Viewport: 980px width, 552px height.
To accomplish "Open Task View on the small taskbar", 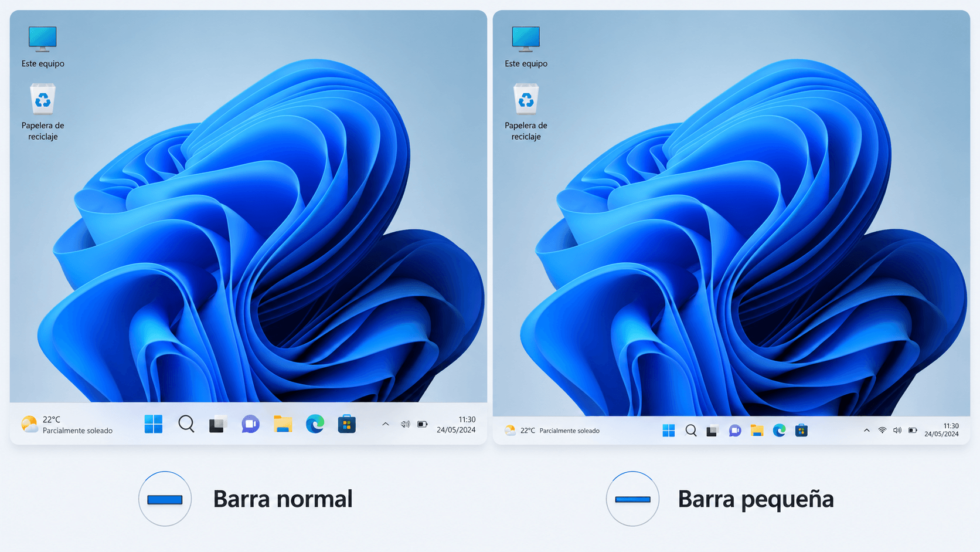I will (x=713, y=431).
